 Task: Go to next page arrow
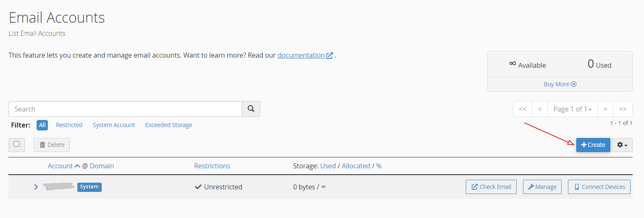tap(605, 109)
